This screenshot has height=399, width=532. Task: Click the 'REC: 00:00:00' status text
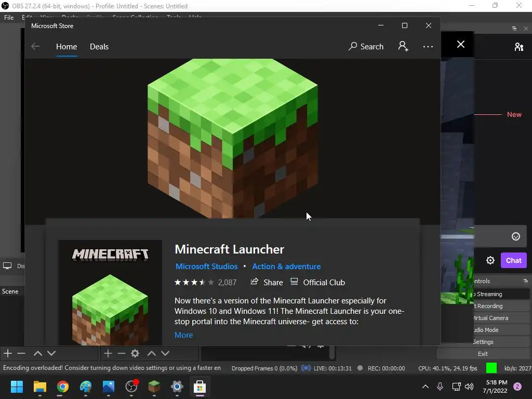click(386, 368)
